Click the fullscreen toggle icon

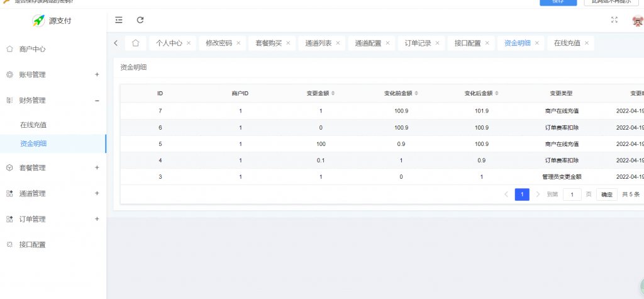tap(614, 20)
